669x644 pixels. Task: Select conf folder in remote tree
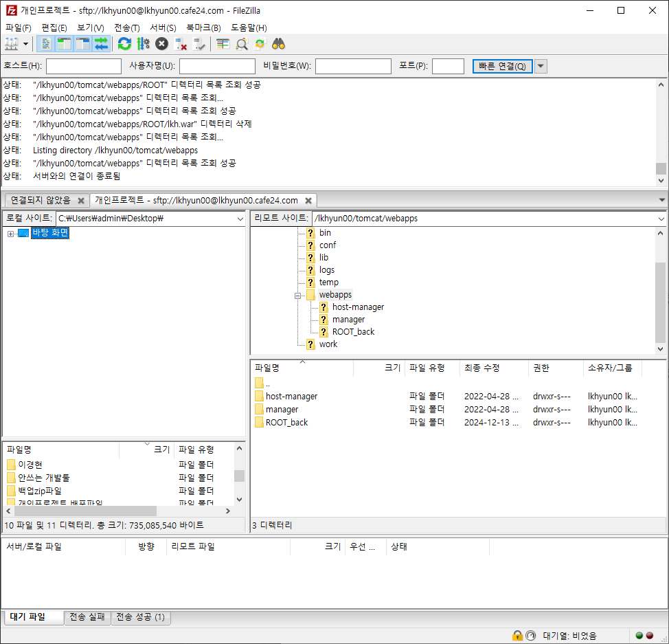click(328, 245)
